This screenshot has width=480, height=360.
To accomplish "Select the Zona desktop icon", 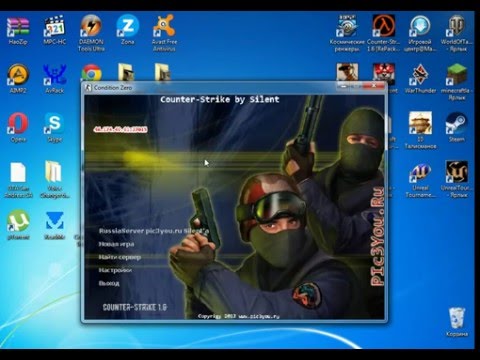I will click(127, 30).
